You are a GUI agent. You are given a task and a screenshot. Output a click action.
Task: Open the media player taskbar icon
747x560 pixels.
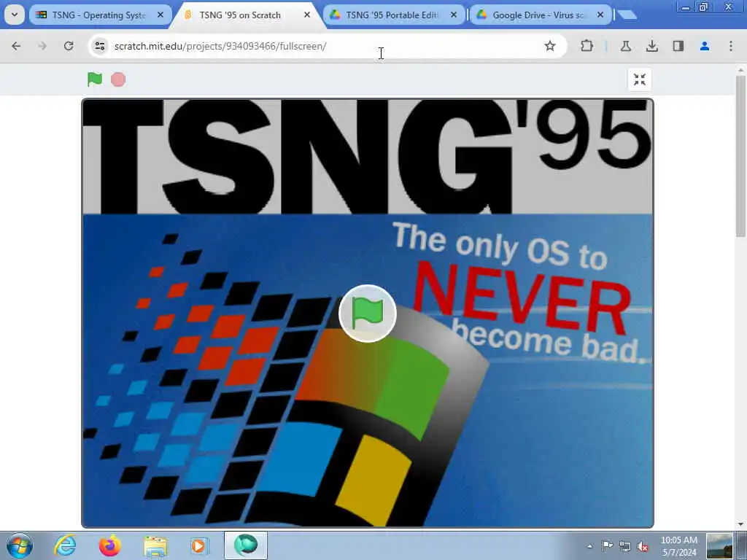pyautogui.click(x=200, y=545)
